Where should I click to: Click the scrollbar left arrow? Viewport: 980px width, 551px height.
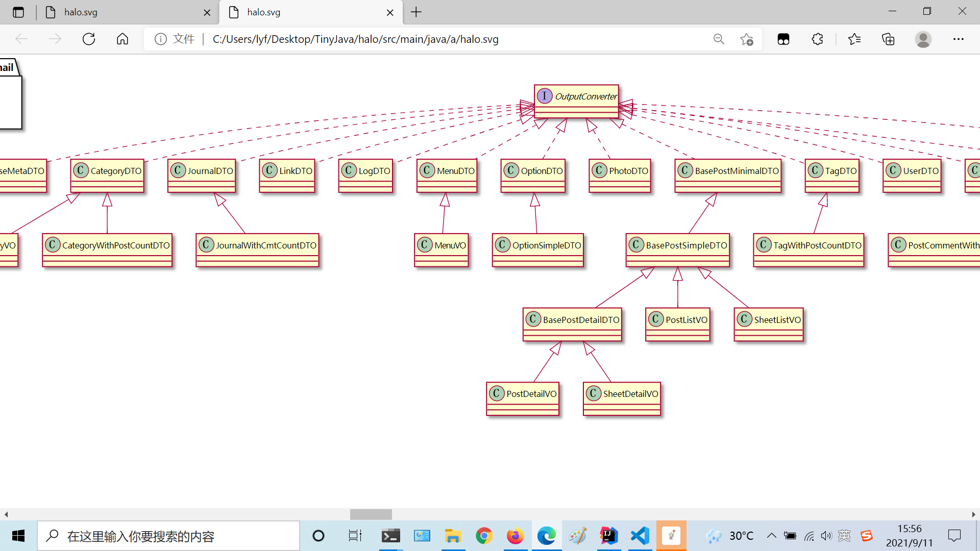(x=6, y=514)
